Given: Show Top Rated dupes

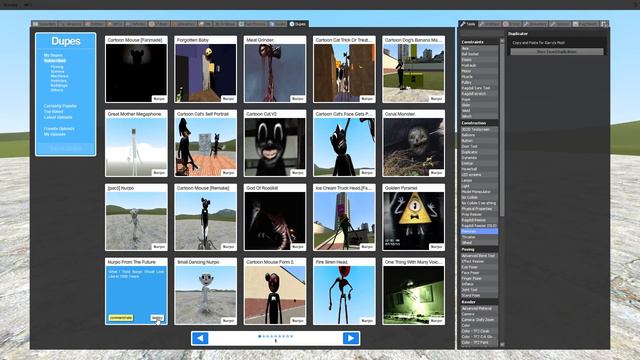Looking at the screenshot, I should pyautogui.click(x=53, y=111).
